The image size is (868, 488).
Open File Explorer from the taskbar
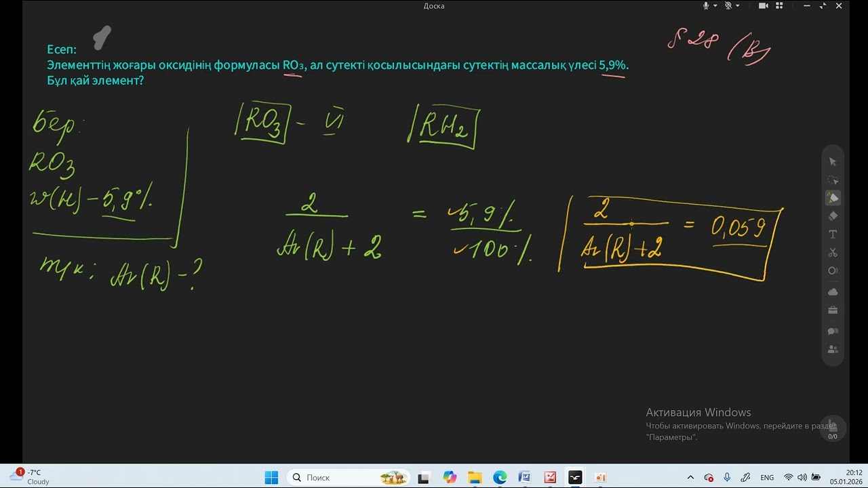point(475,477)
